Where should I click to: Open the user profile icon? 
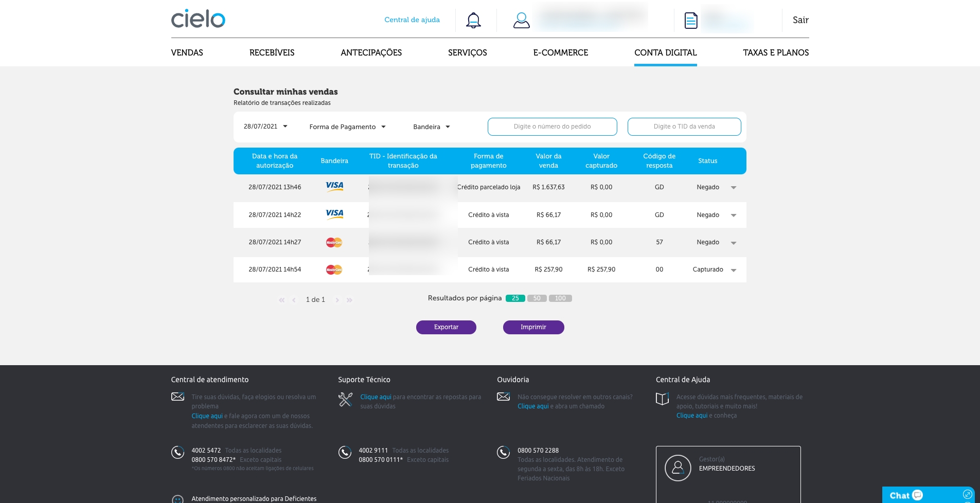pos(521,21)
